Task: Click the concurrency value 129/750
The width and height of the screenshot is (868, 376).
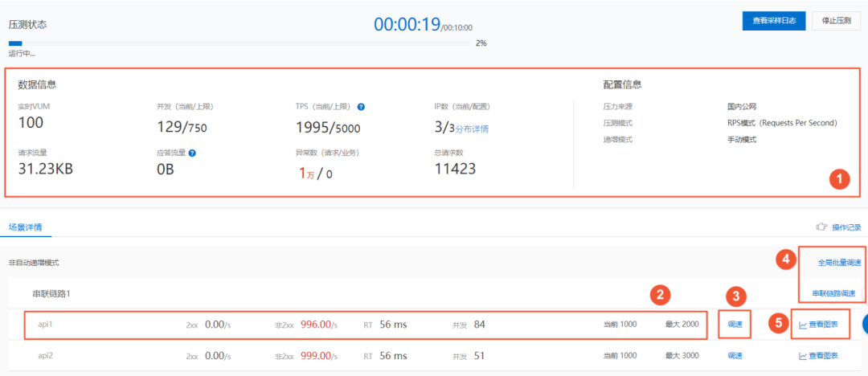Action: (182, 128)
